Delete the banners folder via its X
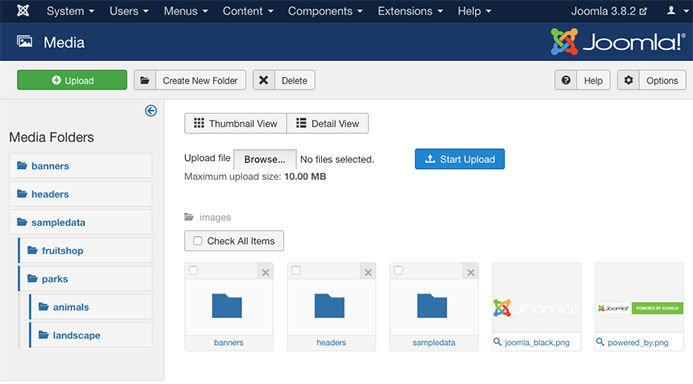 (266, 273)
